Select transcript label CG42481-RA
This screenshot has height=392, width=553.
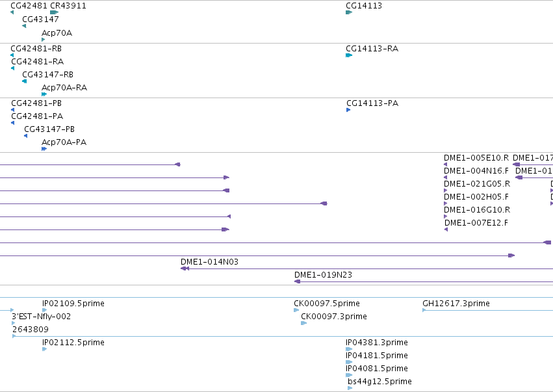click(x=38, y=61)
